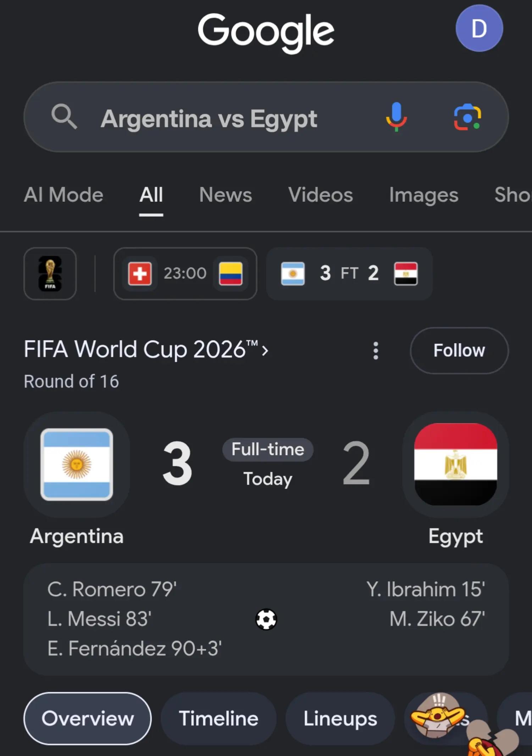Viewport: 532px width, 756px height.
Task: Tap the soccer ball goals icon
Action: pos(266,619)
